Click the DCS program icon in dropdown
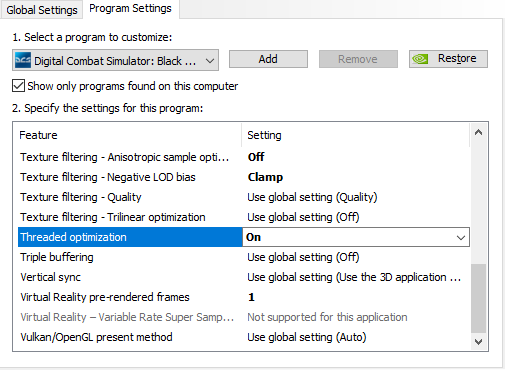The width and height of the screenshot is (505, 370). tap(23, 60)
